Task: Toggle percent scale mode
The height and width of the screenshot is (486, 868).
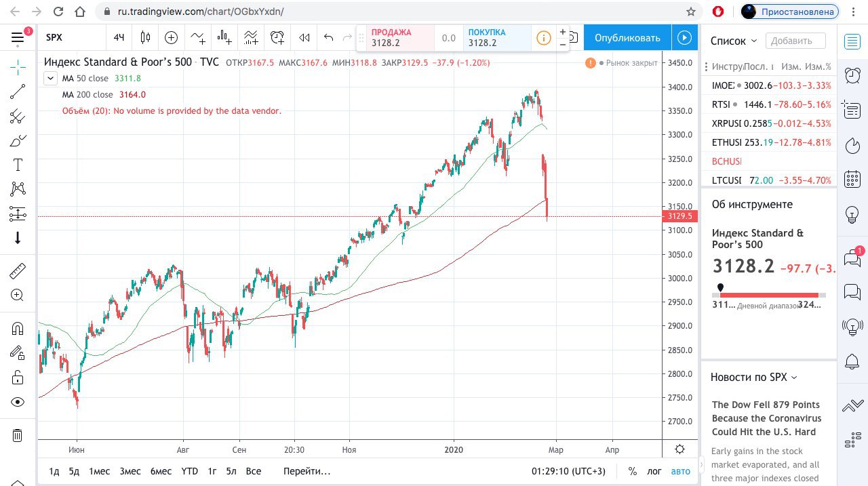Action: click(x=633, y=471)
